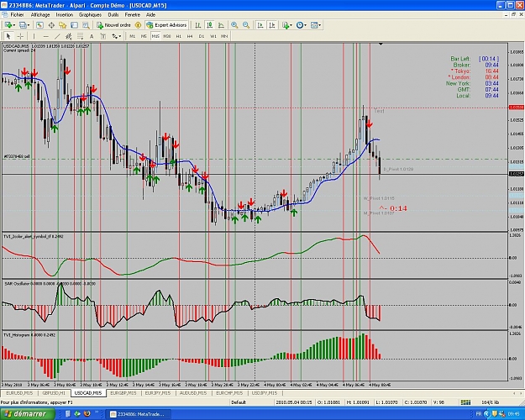
Task: Switch to the GBPUSD,H1 chart tab
Action: coord(54,393)
